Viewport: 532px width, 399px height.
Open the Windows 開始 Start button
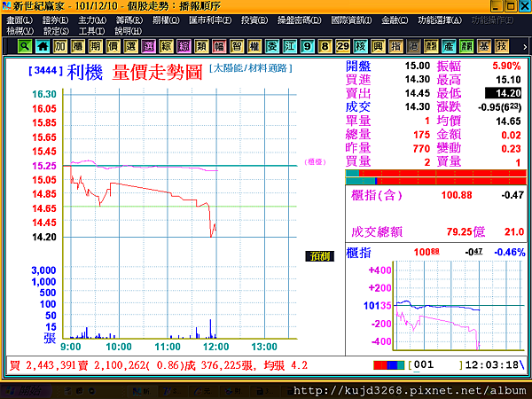25,391
